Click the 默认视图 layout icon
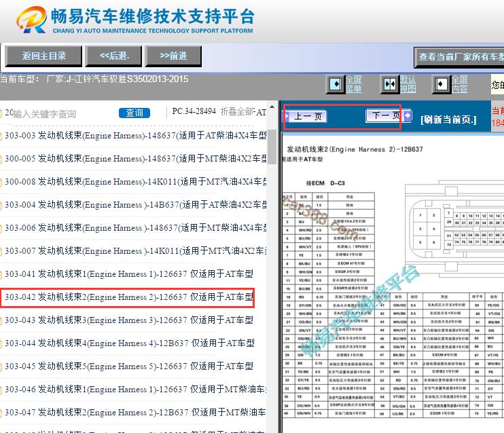Viewport: 504px width, 433px height. coord(390,84)
